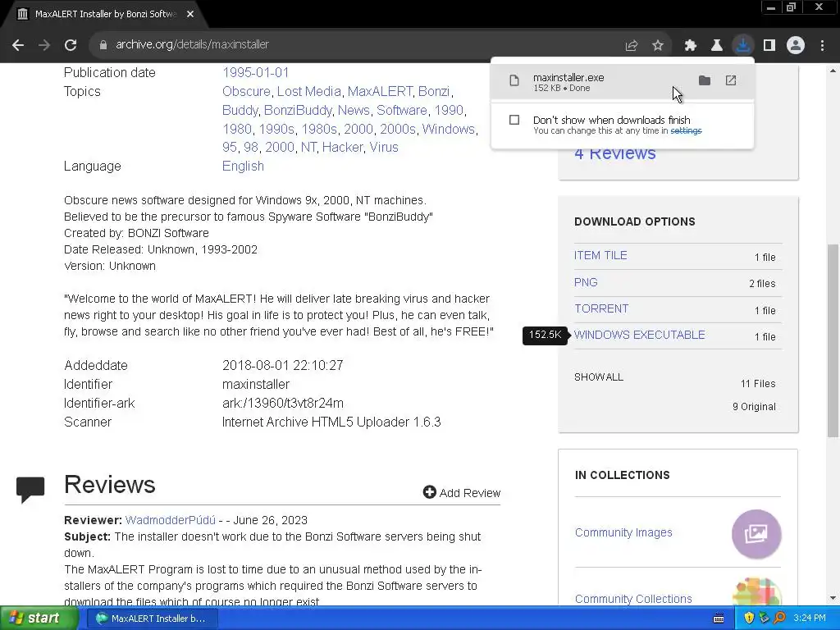840x630 pixels.
Task: Open the Hacker topic link
Action: coord(342,148)
